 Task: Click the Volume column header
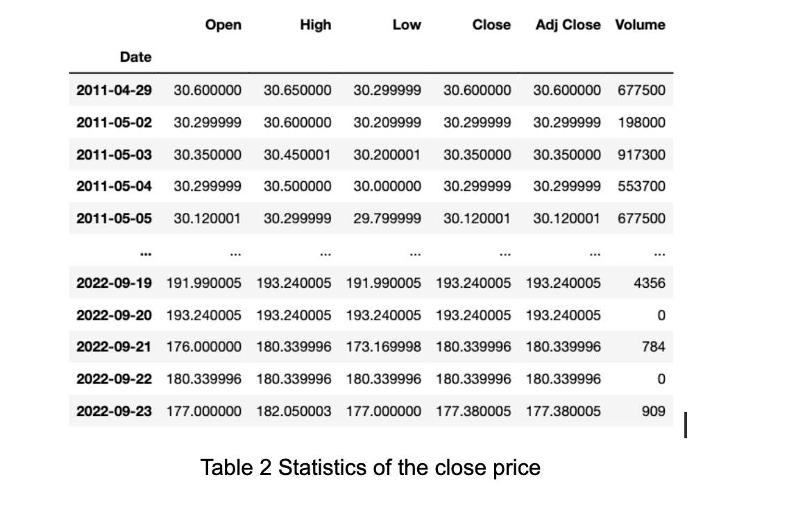click(x=640, y=25)
